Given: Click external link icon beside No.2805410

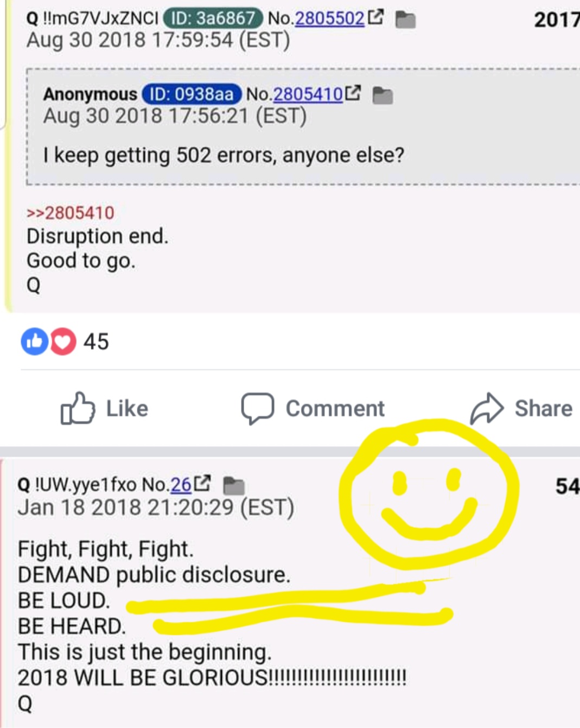Looking at the screenshot, I should coord(353,93).
